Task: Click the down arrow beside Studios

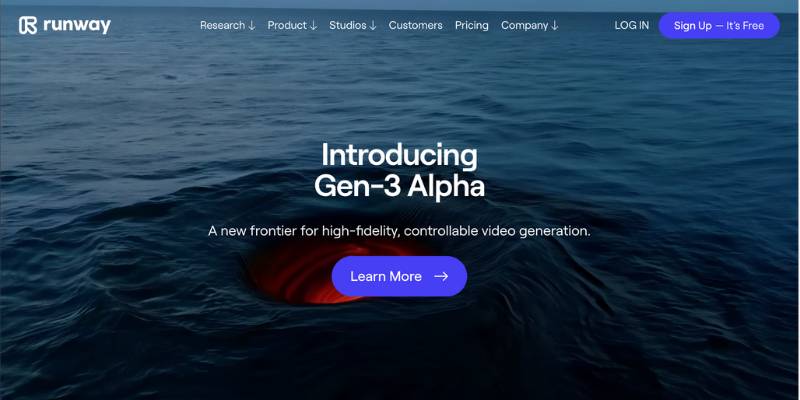Action: [373, 26]
